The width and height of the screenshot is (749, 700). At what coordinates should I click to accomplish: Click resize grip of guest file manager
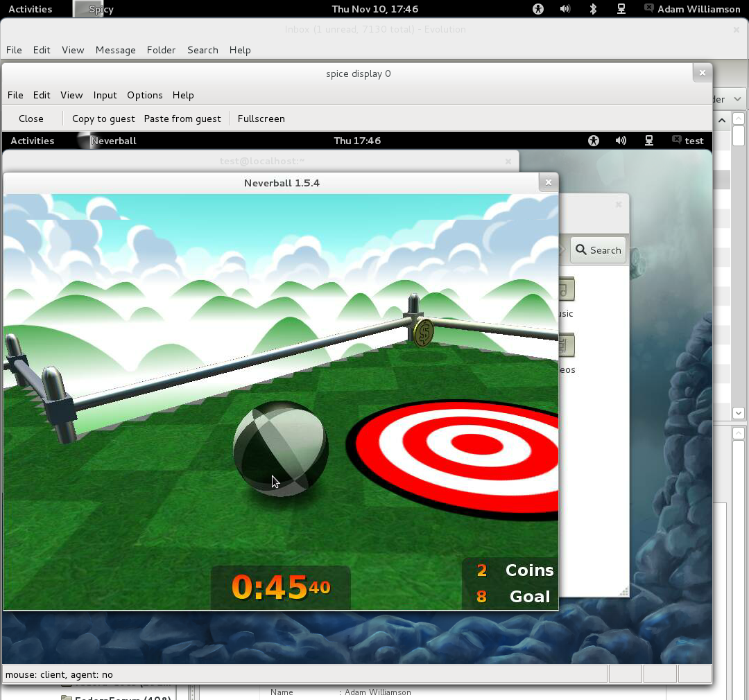click(624, 592)
